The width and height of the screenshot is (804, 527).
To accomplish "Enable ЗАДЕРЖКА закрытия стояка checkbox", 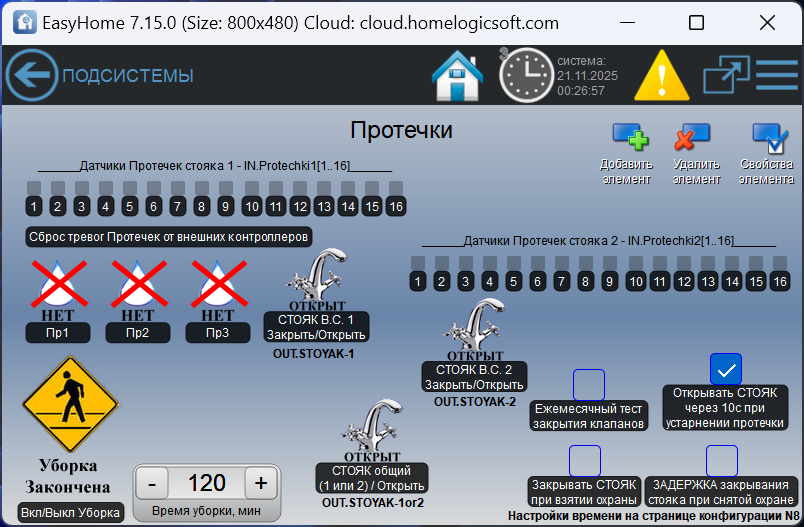I will (x=721, y=461).
